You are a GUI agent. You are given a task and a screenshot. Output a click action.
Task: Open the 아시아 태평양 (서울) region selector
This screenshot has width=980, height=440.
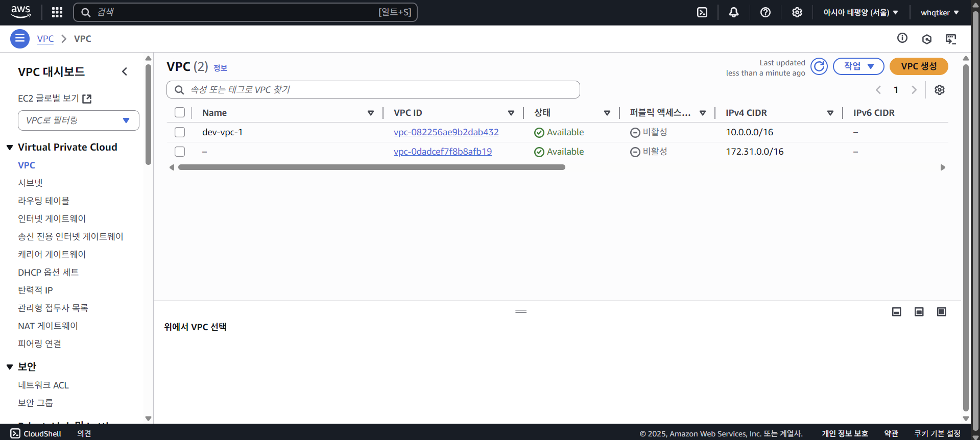[861, 12]
